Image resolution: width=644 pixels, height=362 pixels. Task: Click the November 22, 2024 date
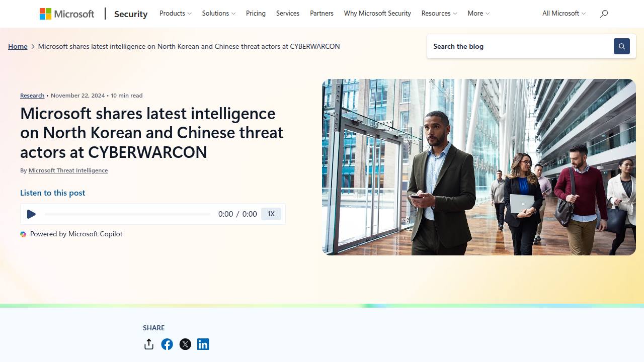[x=78, y=96]
